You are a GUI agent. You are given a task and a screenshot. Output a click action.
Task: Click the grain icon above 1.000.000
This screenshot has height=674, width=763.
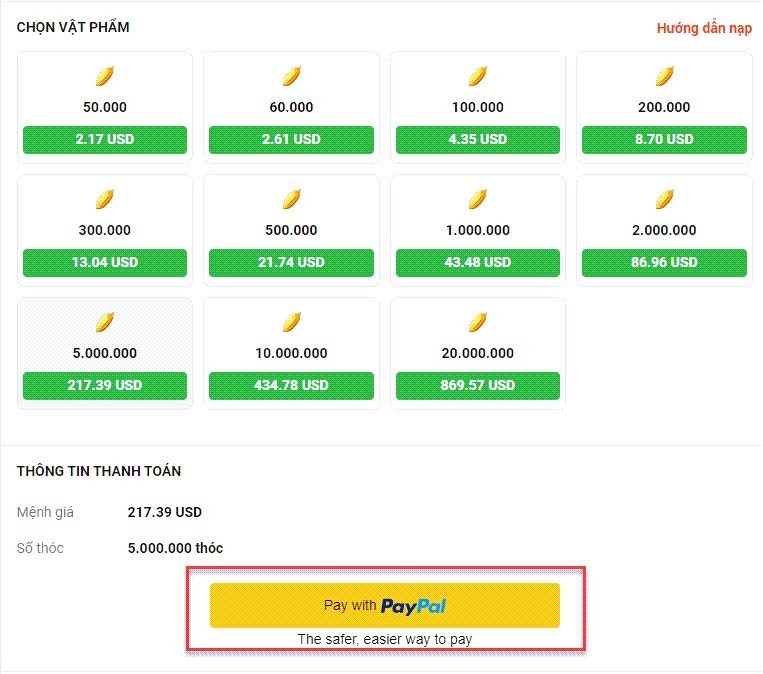tap(478, 199)
